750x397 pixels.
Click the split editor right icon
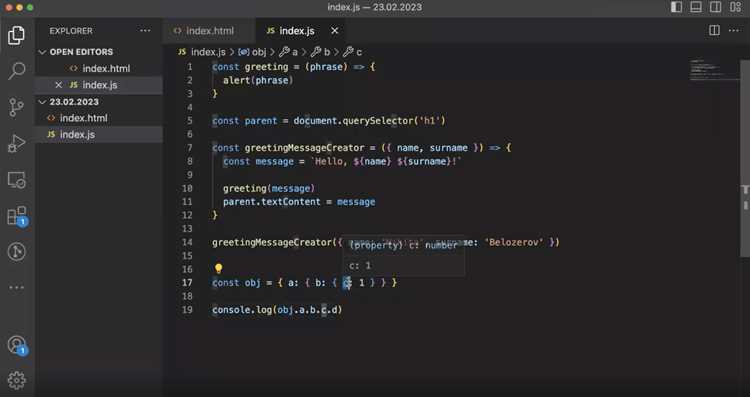[x=714, y=31]
